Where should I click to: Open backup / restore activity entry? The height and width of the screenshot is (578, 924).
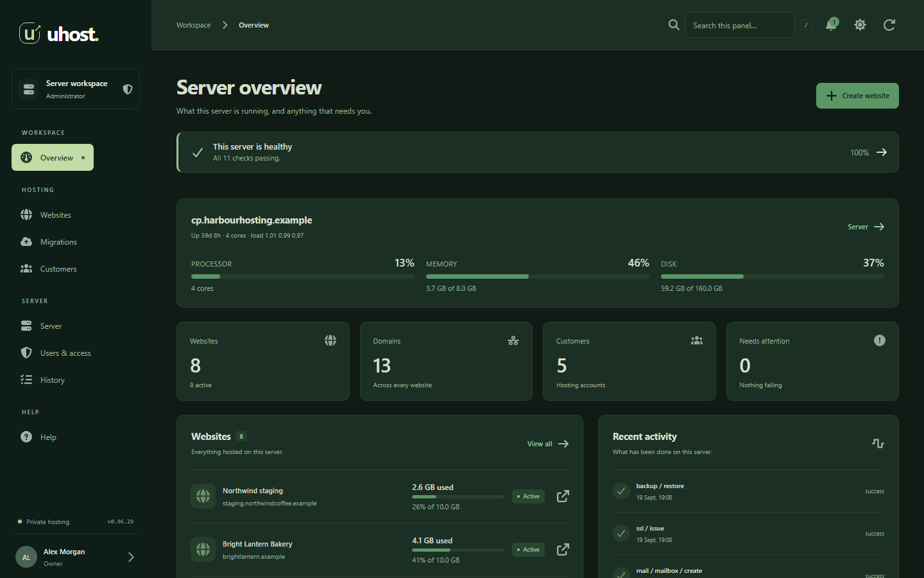[x=748, y=491]
